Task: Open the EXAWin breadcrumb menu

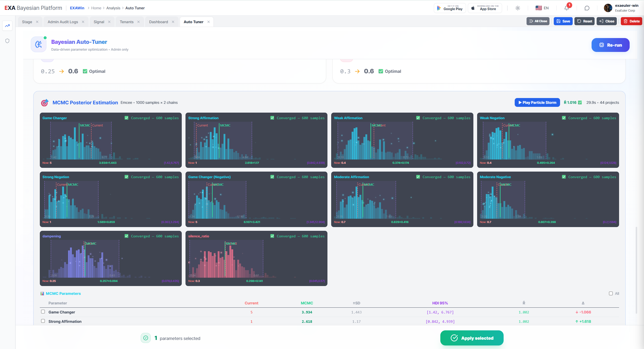Action: click(x=77, y=8)
